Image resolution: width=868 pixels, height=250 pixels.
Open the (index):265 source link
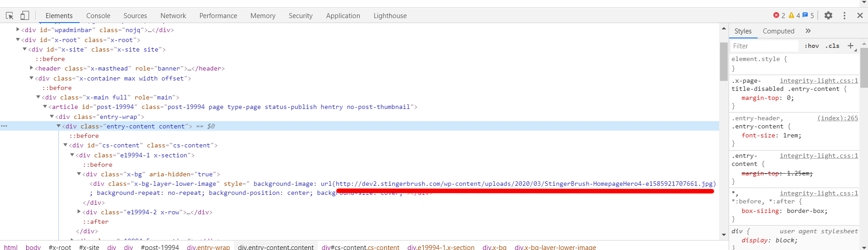[838, 118]
